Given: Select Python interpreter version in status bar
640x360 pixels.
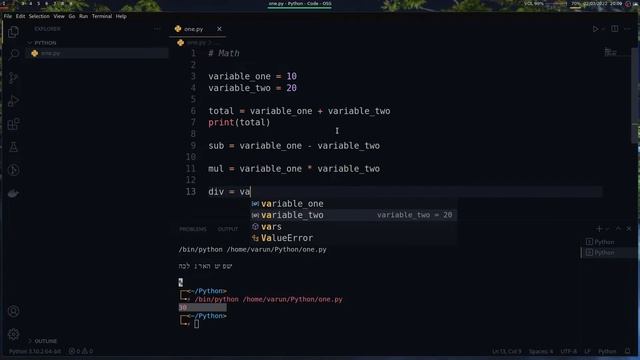Looking at the screenshot, I should tap(35, 351).
